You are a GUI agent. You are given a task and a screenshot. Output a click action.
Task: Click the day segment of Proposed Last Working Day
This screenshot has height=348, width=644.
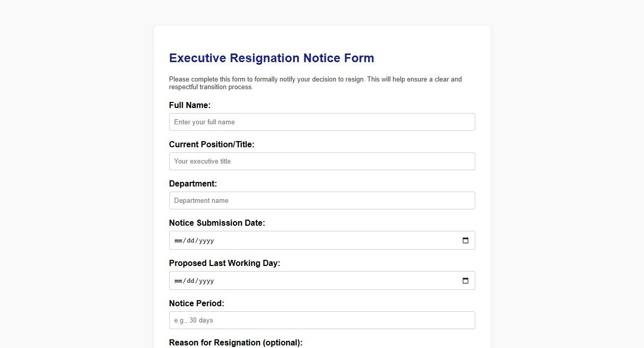pyautogui.click(x=190, y=280)
